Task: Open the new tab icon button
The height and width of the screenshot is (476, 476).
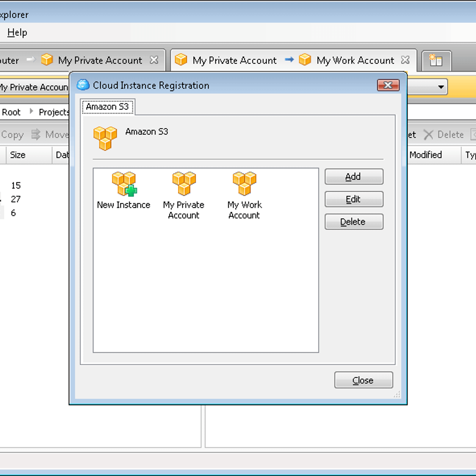Action: pos(436,61)
